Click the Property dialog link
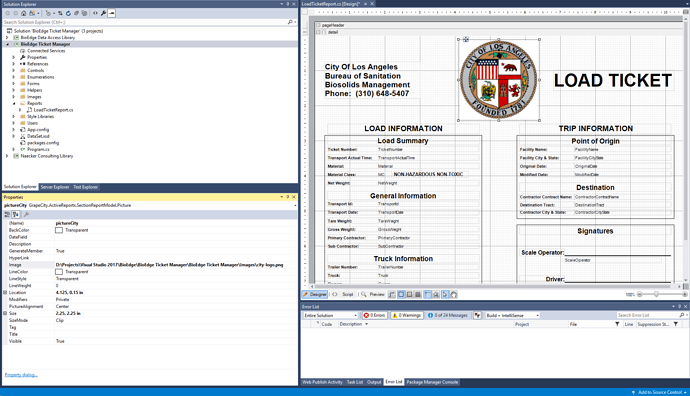690x396 pixels. pos(21,375)
